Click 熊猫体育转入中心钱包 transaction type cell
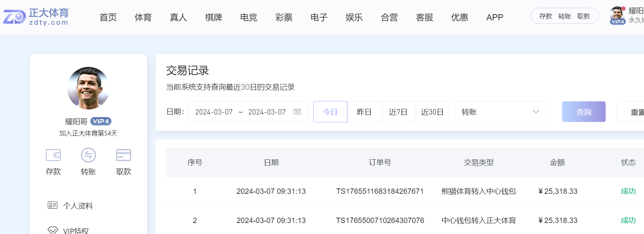 tap(478, 191)
